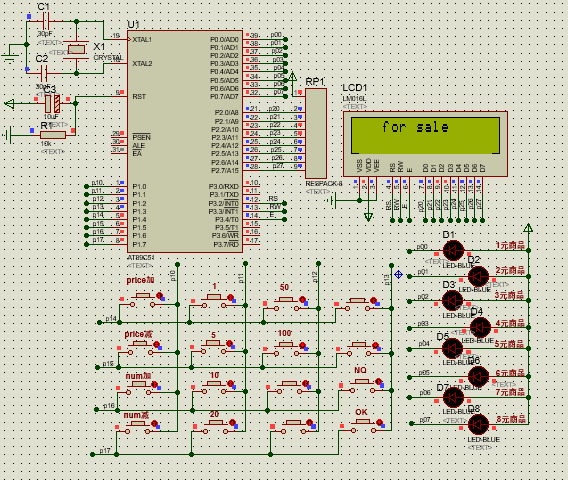Select LED D4 next to 4元商品
Viewport: 568px width, 480px height.
(480, 327)
